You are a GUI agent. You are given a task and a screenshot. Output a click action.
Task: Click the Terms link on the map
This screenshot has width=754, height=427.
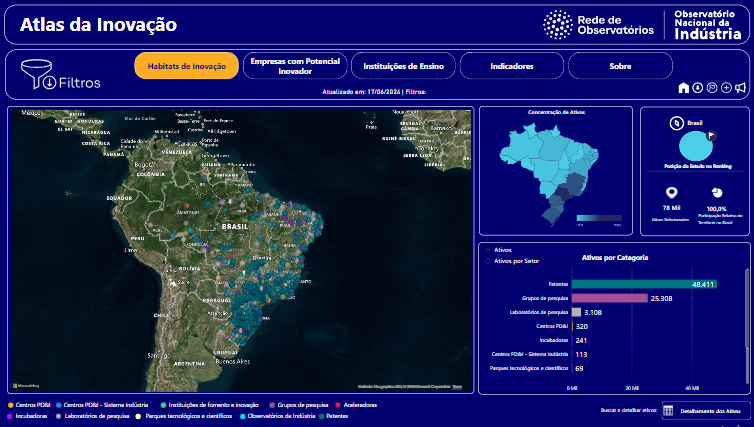pos(457,387)
